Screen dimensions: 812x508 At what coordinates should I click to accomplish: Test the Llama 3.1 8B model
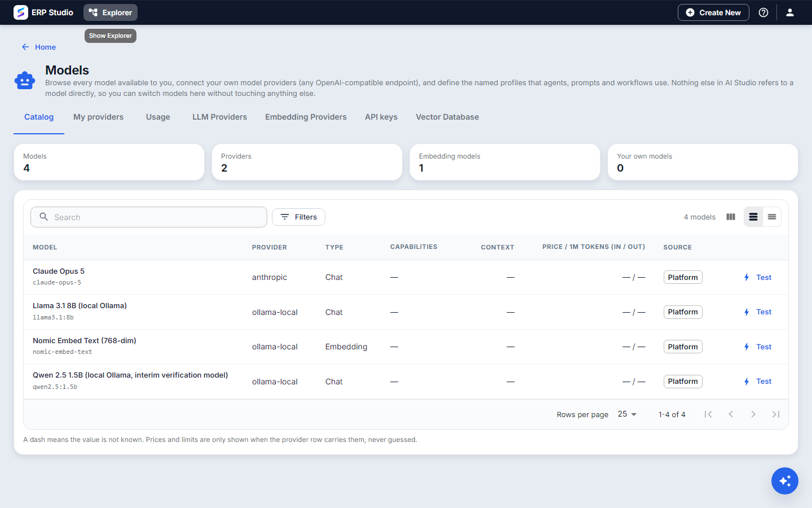(757, 312)
